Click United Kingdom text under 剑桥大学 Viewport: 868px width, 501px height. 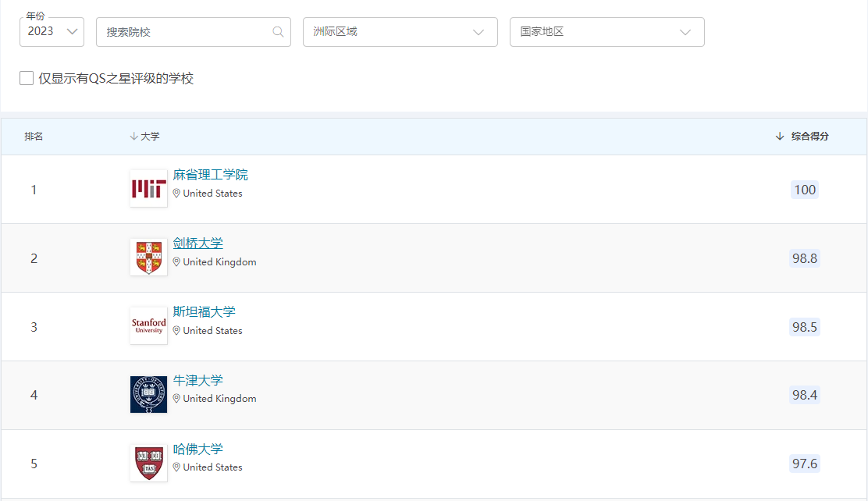coord(220,262)
